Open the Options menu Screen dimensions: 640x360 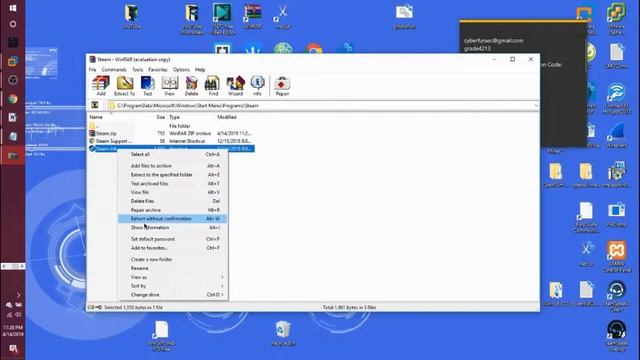[181, 70]
